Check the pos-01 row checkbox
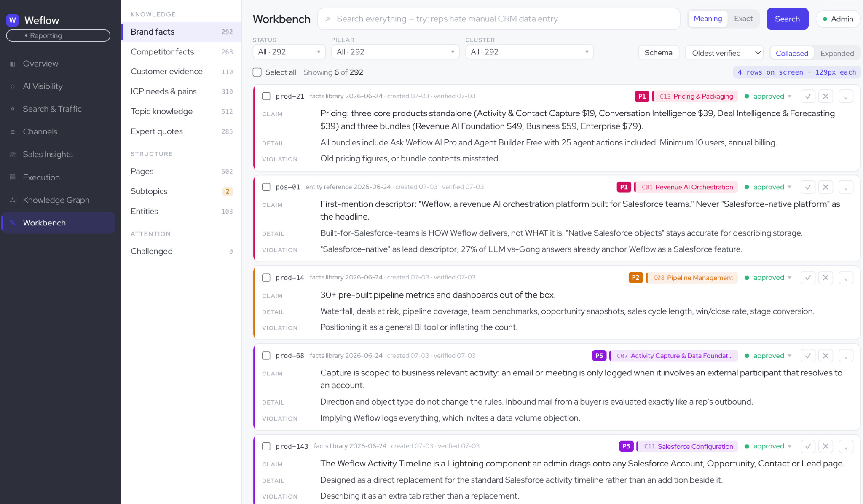This screenshot has height=504, width=863. (266, 187)
